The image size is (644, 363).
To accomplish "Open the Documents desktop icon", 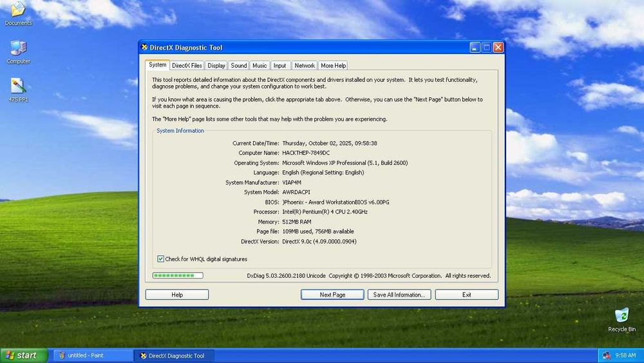I will [x=18, y=12].
